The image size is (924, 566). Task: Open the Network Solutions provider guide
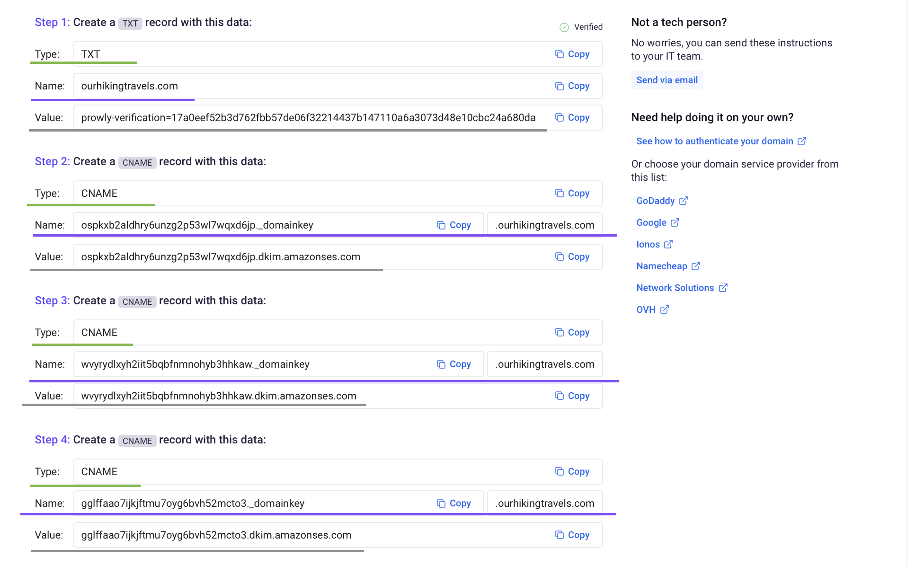coord(682,288)
